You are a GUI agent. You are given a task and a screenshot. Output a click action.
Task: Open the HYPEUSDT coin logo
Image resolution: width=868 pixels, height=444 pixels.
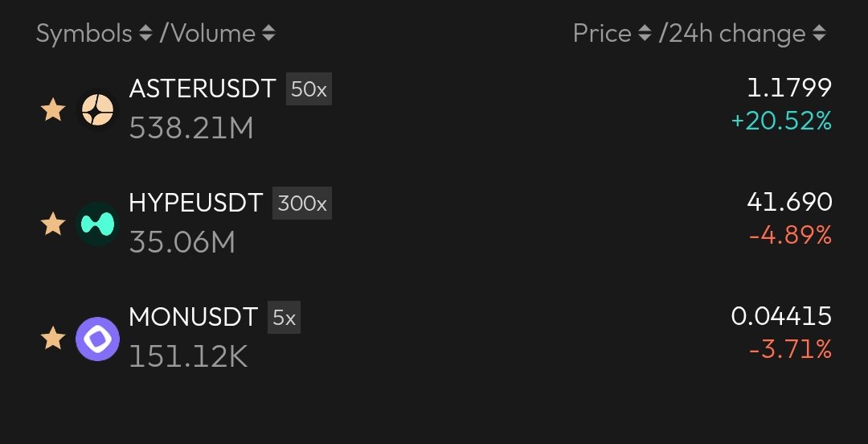pos(98,224)
